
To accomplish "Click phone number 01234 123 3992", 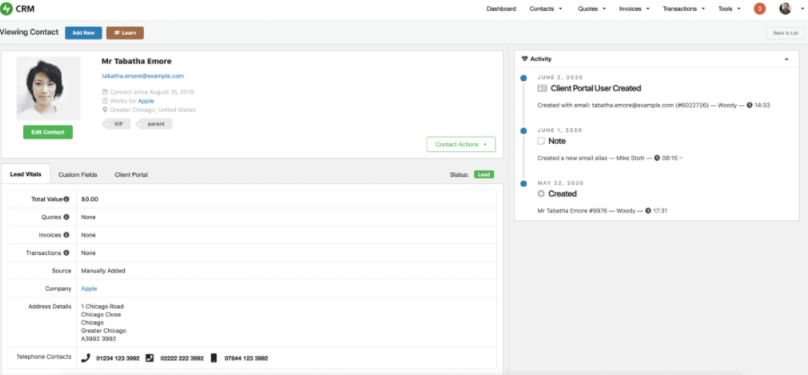I will (x=118, y=358).
